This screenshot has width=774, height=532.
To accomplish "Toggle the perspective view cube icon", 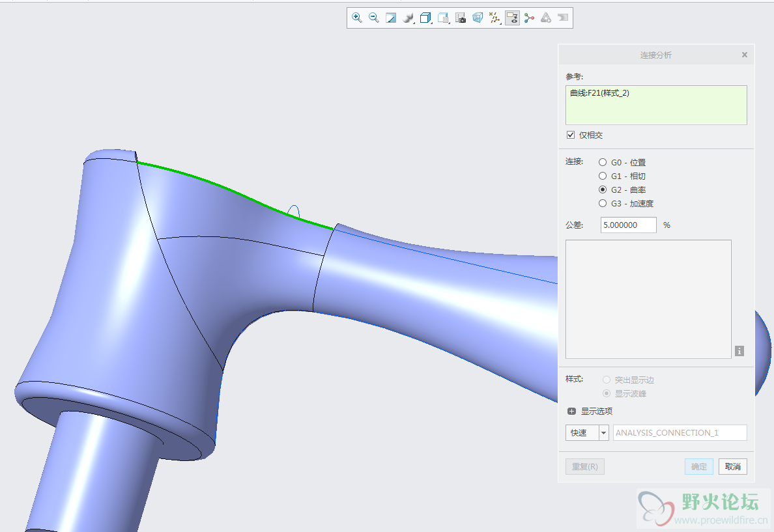I will click(x=478, y=18).
